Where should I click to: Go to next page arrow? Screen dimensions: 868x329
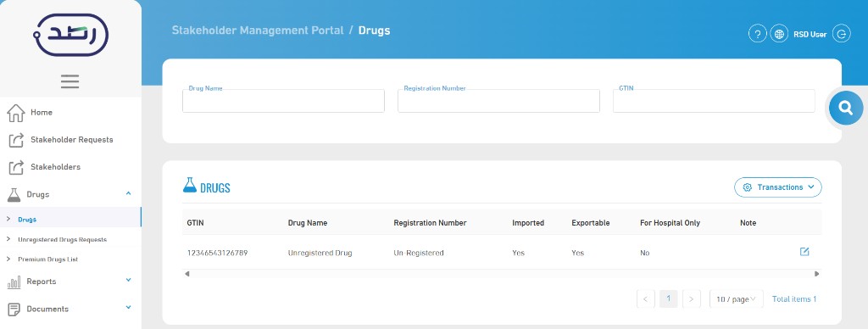click(x=692, y=299)
